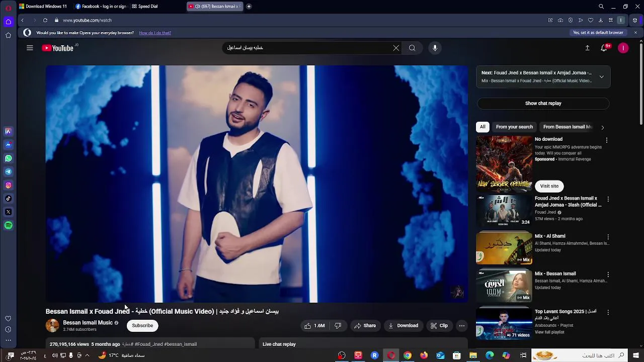Select the All filter chip
Screen dimensions: 644x362
482,127
